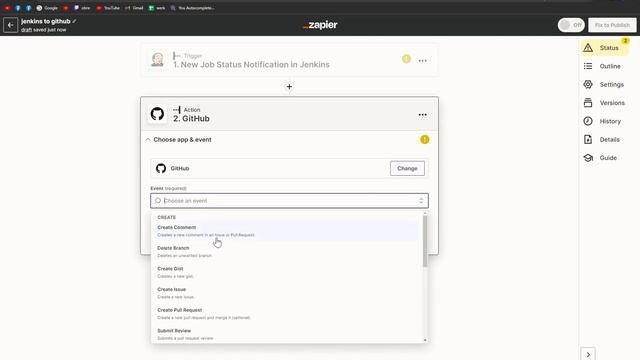Click the event list scroll up arrow

[425, 213]
